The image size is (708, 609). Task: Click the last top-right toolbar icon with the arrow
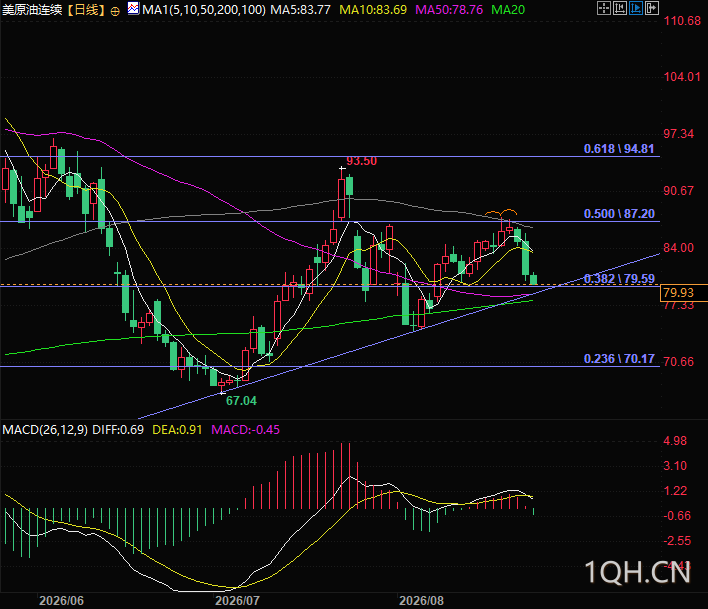click(652, 8)
